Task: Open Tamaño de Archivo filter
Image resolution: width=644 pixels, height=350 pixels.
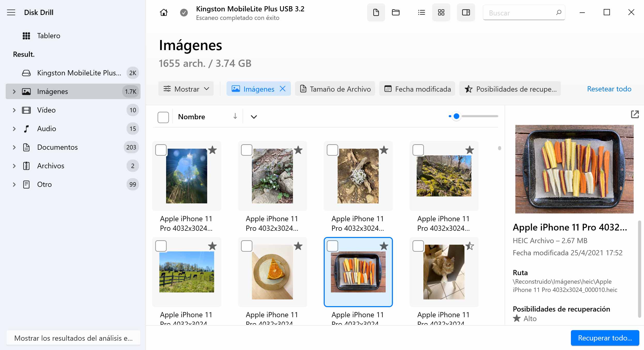Action: click(x=335, y=89)
